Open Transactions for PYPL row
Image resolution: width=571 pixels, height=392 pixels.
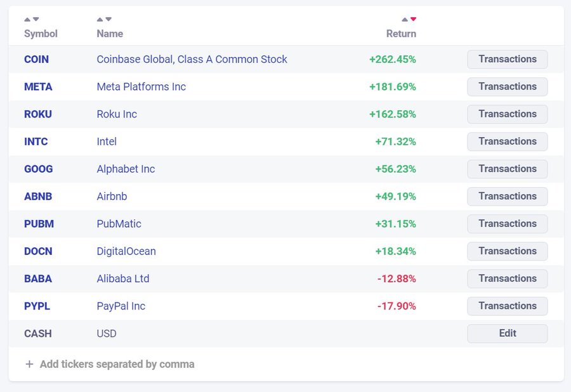point(508,306)
